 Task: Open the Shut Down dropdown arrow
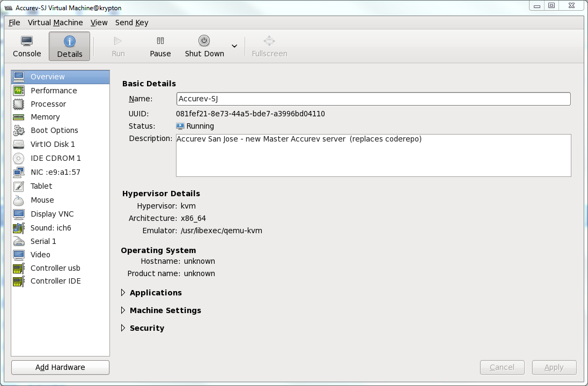pos(234,46)
